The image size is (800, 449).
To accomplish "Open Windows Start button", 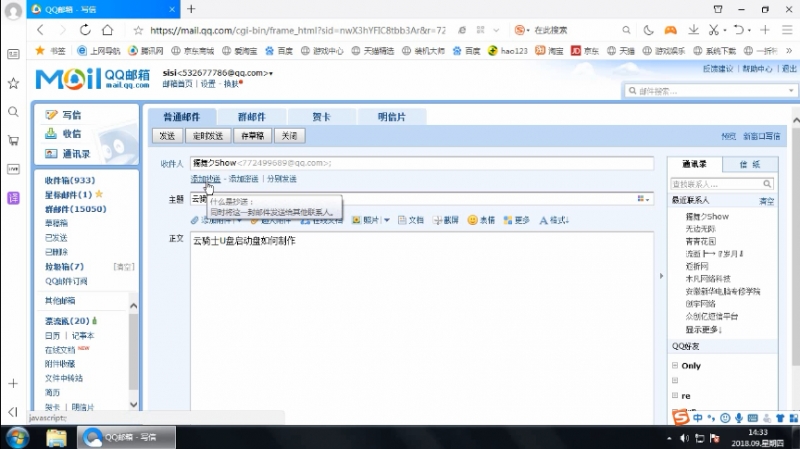I will click(17, 438).
